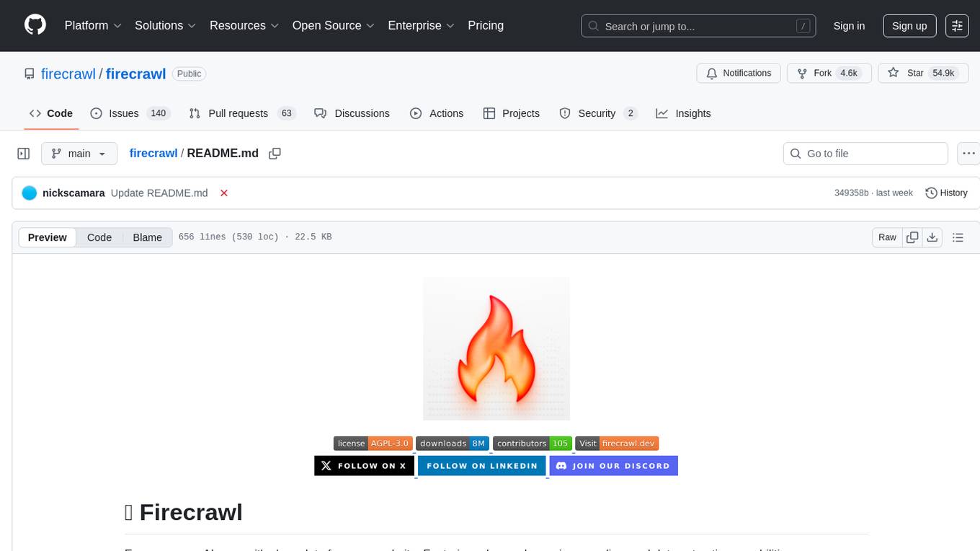Screen dimensions: 980x551
Task: Expand the Open Source menu
Action: pyautogui.click(x=334, y=25)
